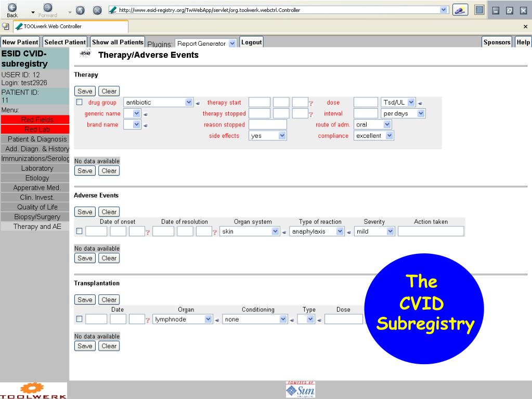The image size is (532, 399).
Task: Click the sidebar toggle icon left of the tab
Action: tap(5, 26)
